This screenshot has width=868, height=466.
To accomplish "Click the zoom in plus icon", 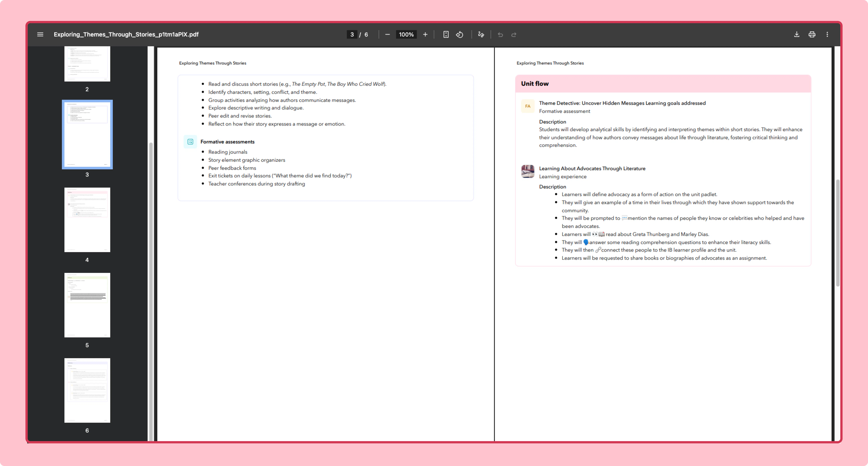I will click(x=425, y=34).
